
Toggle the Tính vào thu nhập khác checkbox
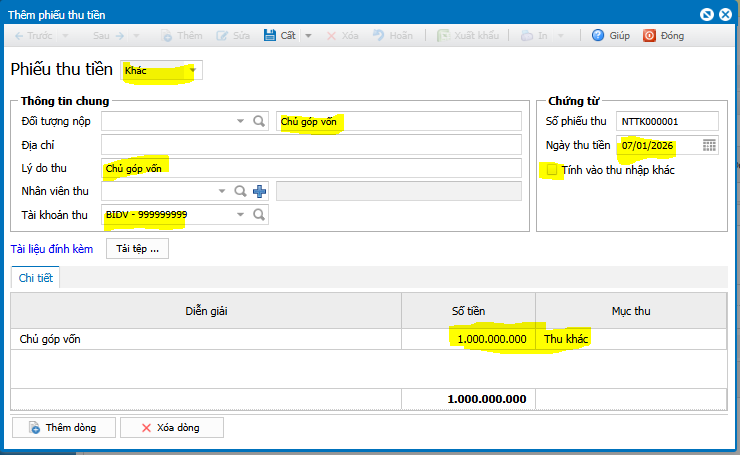[x=552, y=169]
